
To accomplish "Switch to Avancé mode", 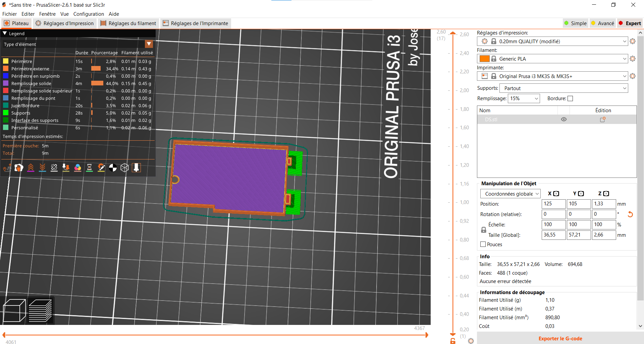I will point(602,23).
